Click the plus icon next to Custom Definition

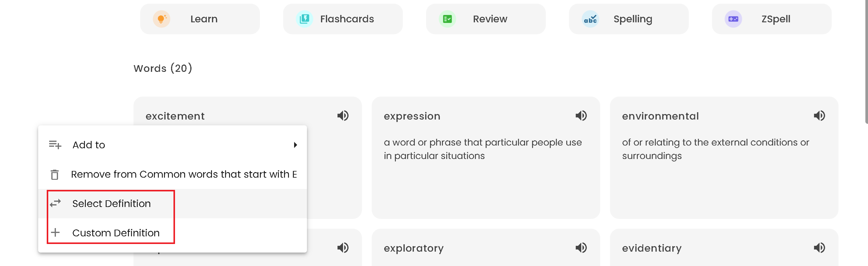(x=55, y=233)
